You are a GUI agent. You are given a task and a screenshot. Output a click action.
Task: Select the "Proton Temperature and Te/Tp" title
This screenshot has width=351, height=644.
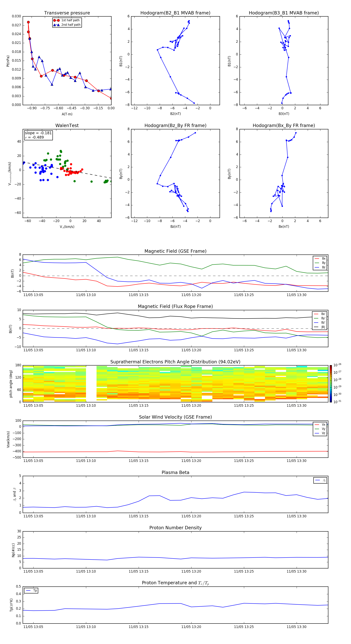pyautogui.click(x=175, y=583)
